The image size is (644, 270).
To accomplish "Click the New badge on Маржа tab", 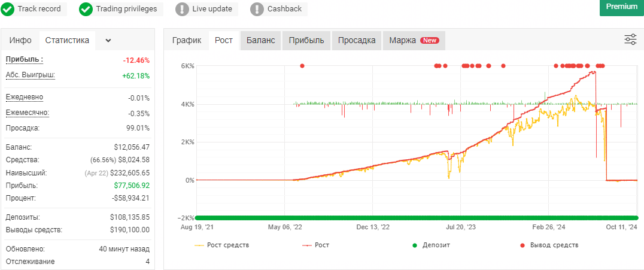I will click(x=430, y=40).
